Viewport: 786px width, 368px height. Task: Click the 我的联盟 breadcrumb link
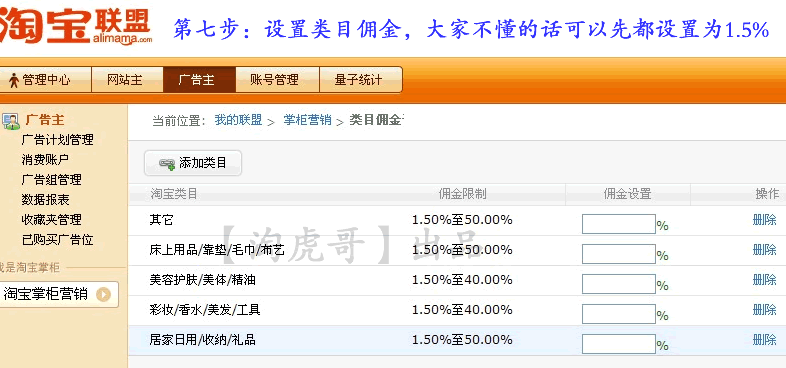tap(238, 120)
